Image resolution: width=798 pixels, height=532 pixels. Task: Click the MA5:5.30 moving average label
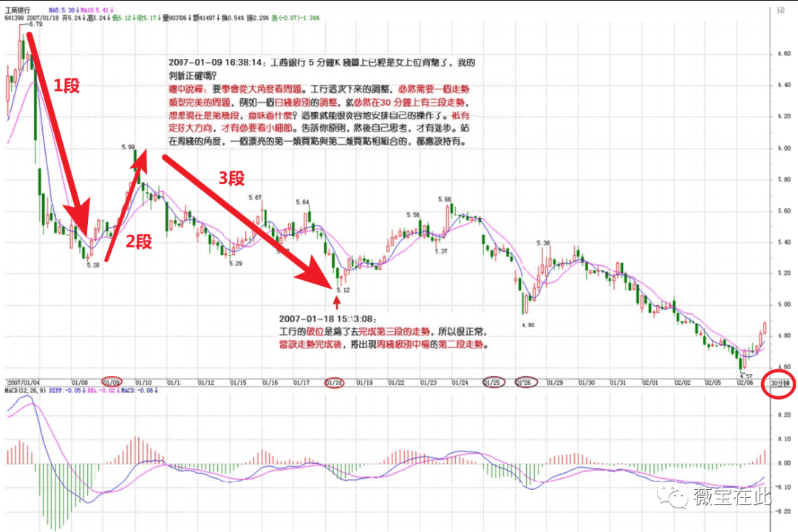(63, 10)
